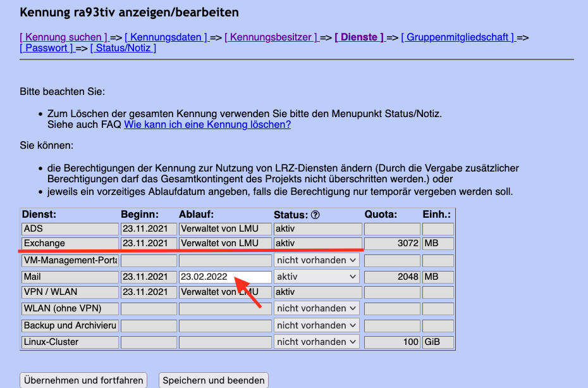Open the Gruppenmitgliedschaft section
Screen dimensions: 588x388
(x=459, y=37)
